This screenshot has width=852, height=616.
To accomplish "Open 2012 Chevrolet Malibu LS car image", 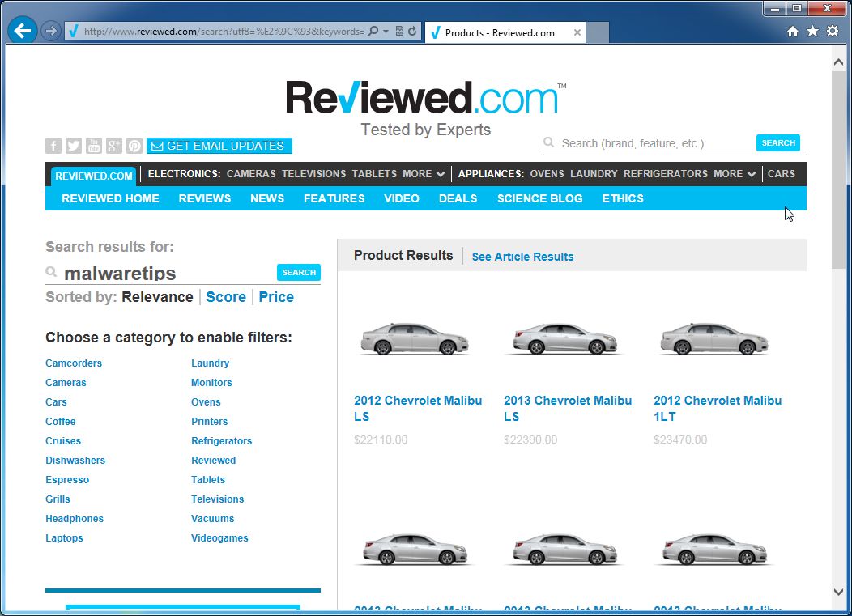I will [x=414, y=339].
